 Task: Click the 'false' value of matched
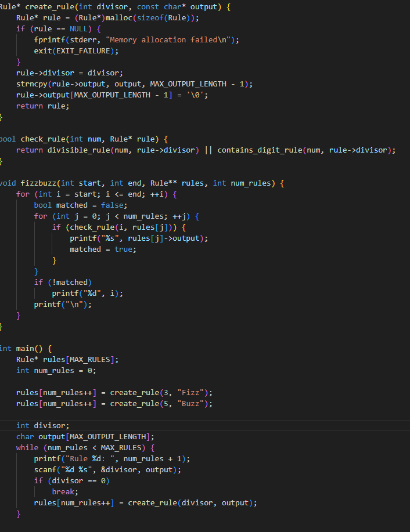coord(112,205)
